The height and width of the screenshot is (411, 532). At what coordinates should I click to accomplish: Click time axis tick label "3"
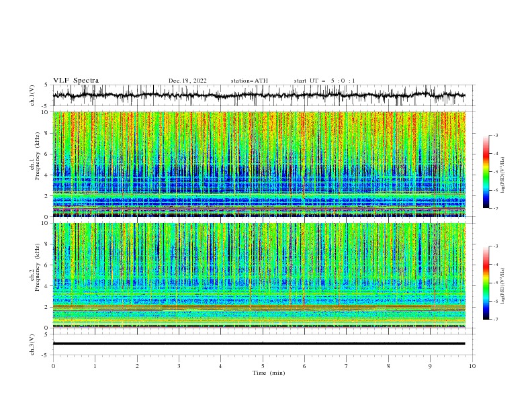[x=179, y=366]
